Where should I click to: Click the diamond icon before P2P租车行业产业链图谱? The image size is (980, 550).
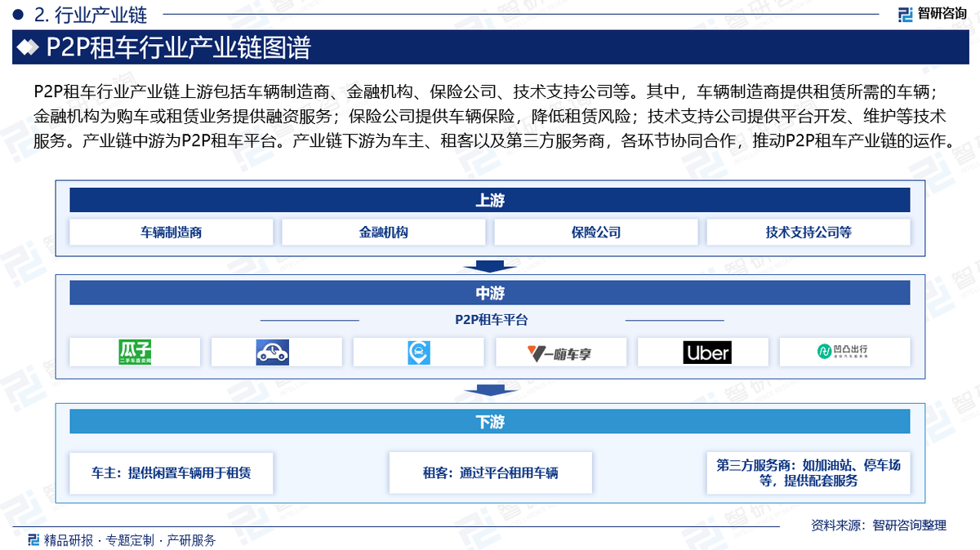(x=29, y=47)
